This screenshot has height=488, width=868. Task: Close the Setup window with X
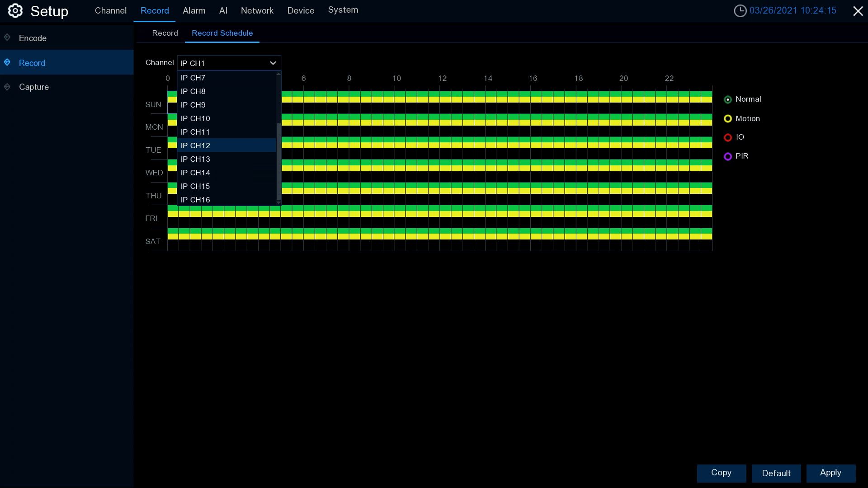(858, 11)
